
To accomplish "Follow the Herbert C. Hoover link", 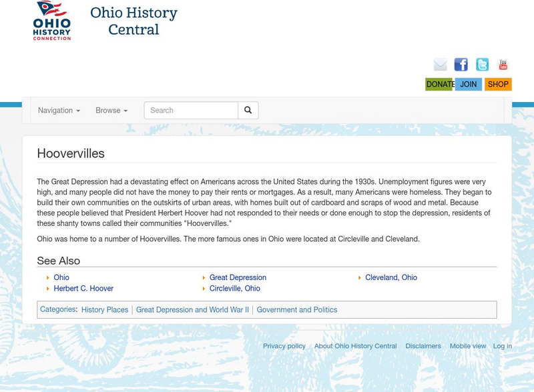I will (x=83, y=289).
